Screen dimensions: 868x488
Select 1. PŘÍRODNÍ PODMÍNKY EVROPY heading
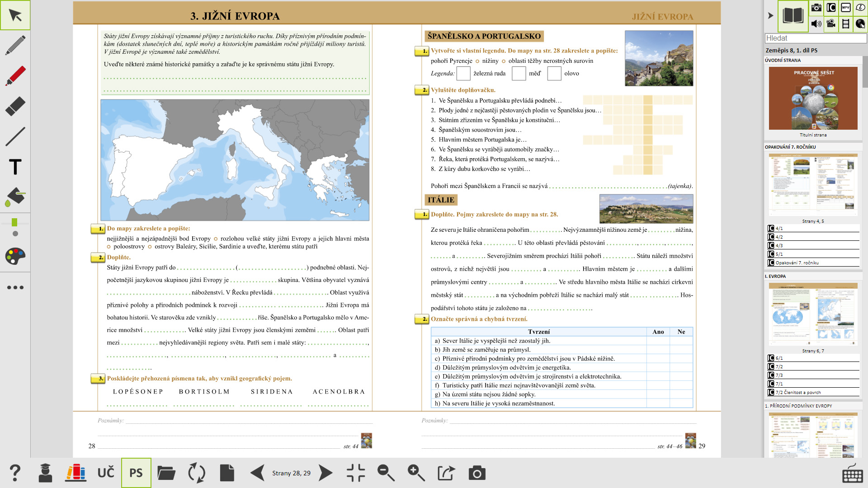pos(798,406)
